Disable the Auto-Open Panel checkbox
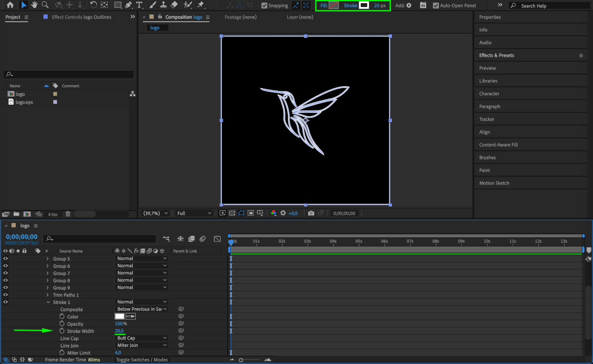This screenshot has width=593, height=364. 435,6
